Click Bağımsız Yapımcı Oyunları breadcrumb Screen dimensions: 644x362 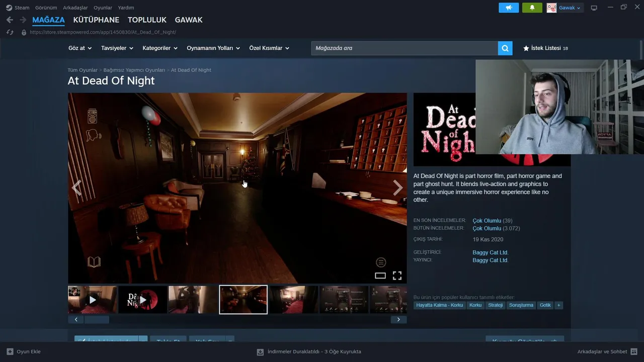[x=134, y=70]
